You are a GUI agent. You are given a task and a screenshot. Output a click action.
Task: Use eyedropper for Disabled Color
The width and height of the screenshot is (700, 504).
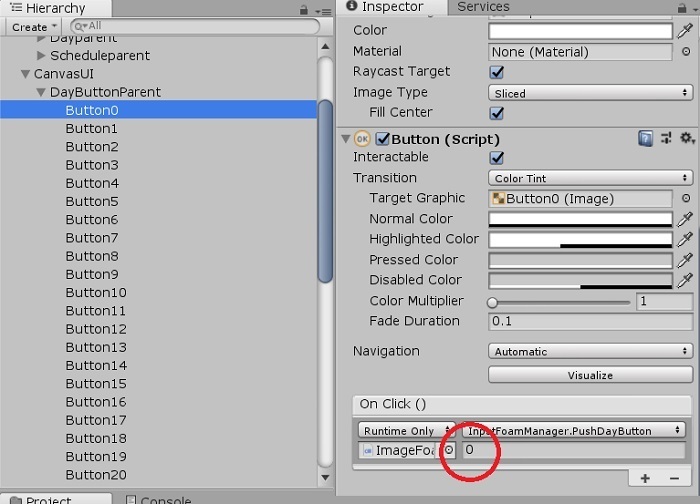coord(685,280)
